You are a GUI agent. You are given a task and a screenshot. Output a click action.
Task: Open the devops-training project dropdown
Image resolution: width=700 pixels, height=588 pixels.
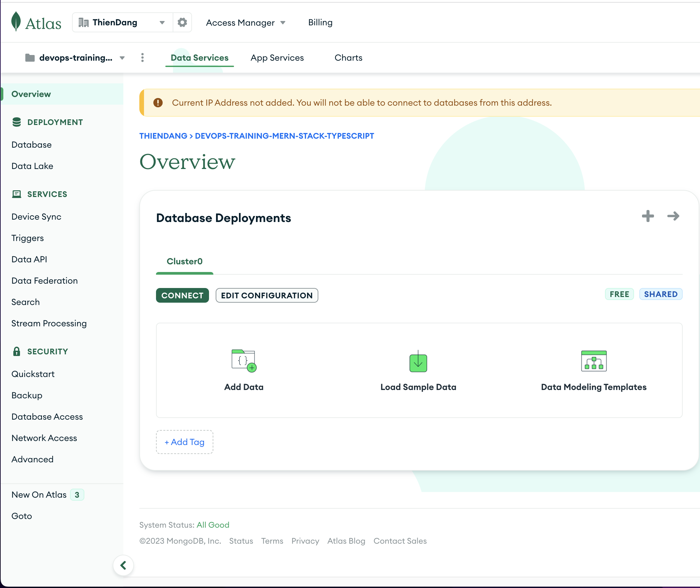click(75, 58)
